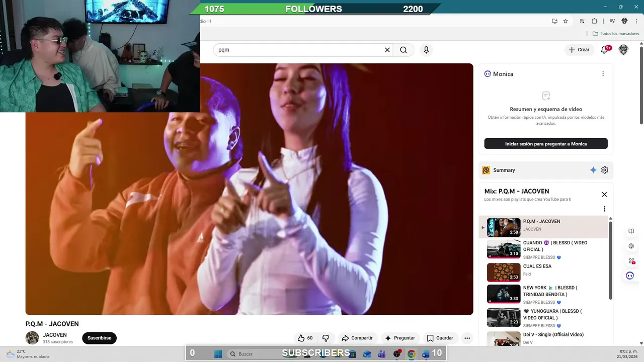
Task: Click the Preguntar button
Action: [400, 338]
